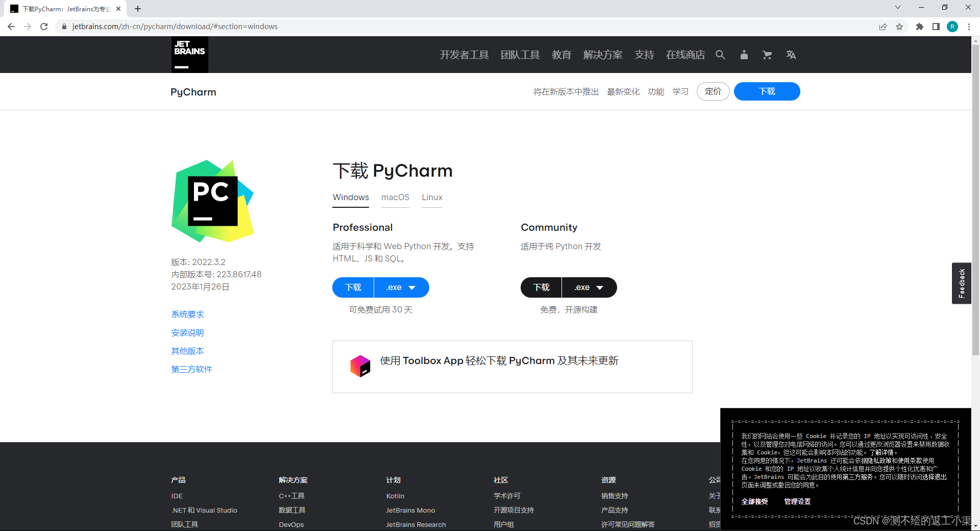Open footer 学术许可 link
This screenshot has width=980, height=531.
tap(507, 496)
